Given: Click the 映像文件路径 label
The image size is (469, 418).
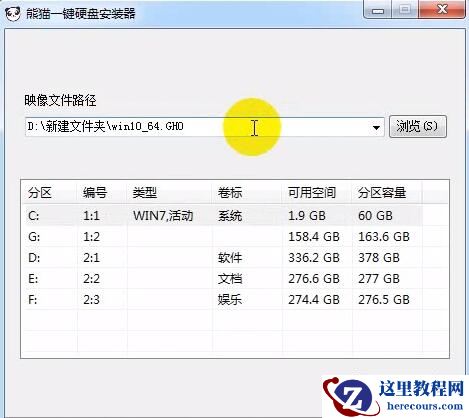Looking at the screenshot, I should [60, 100].
